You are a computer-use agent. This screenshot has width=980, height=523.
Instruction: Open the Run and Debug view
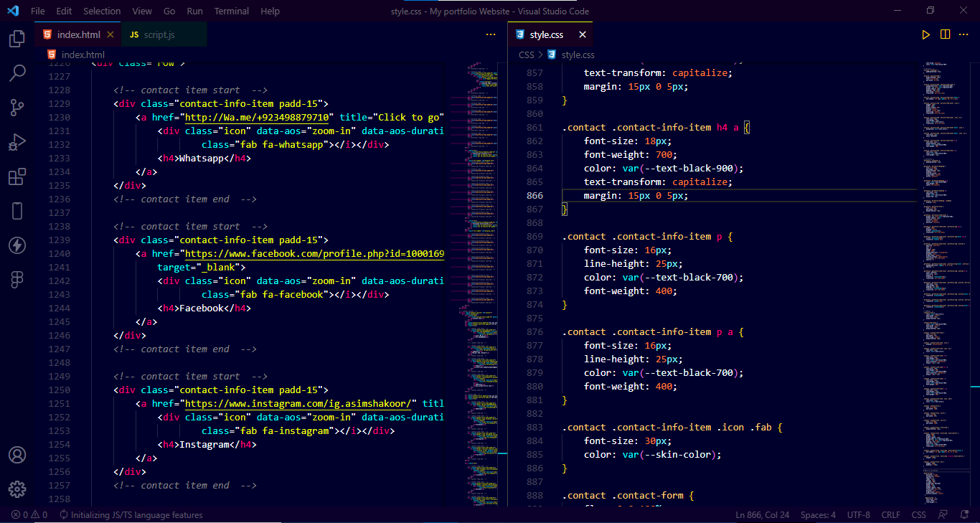pos(17,141)
